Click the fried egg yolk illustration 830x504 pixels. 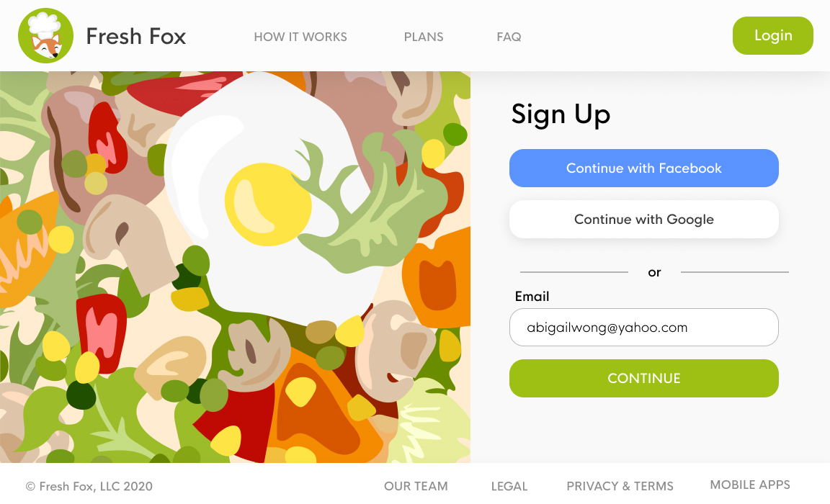coord(268,204)
